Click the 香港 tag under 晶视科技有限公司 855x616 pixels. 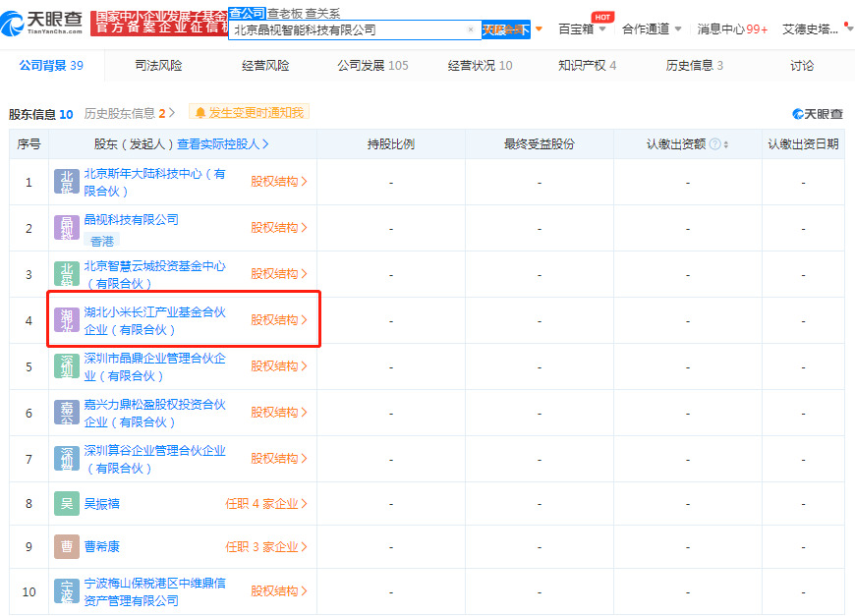click(x=102, y=241)
